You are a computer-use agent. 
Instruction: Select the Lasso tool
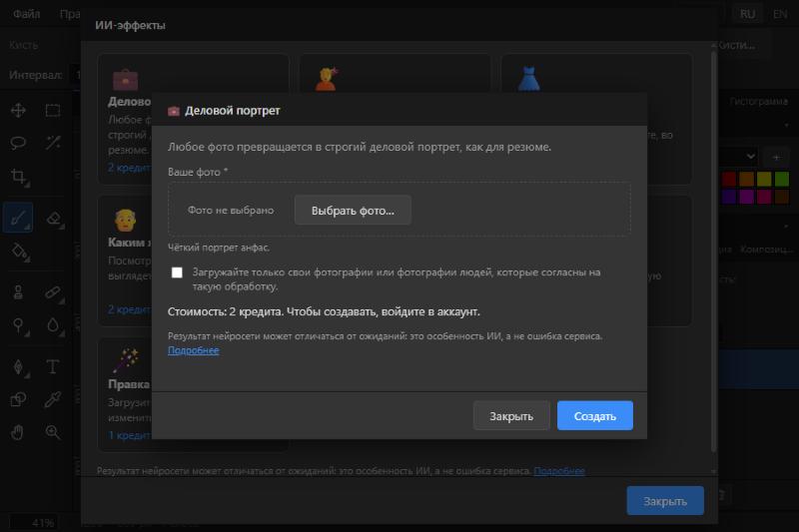pos(18,143)
